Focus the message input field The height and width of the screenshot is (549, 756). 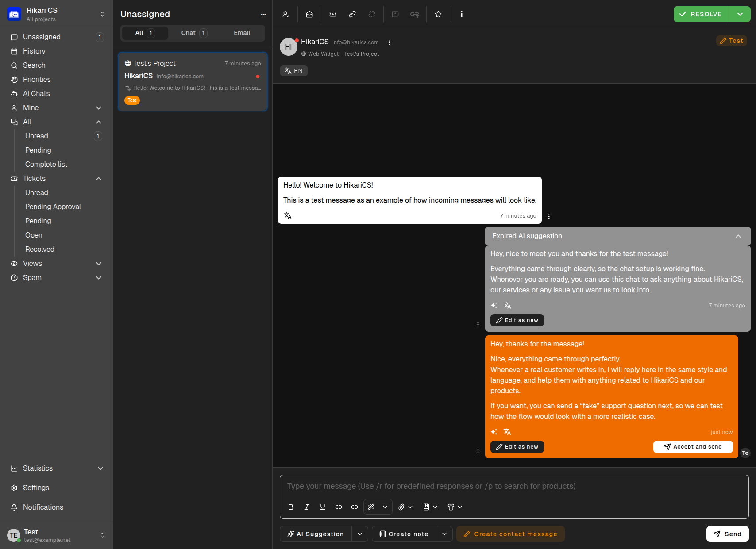click(514, 486)
